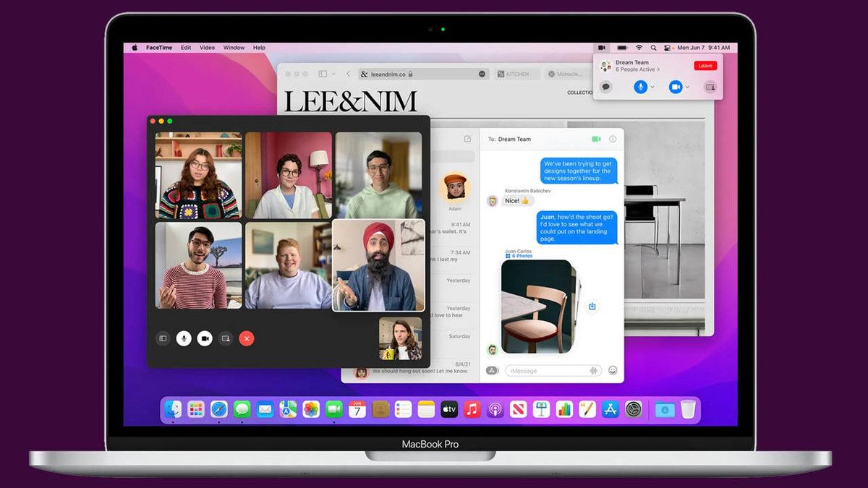
Task: Open the info icon in the Messages conversation header
Action: [613, 139]
